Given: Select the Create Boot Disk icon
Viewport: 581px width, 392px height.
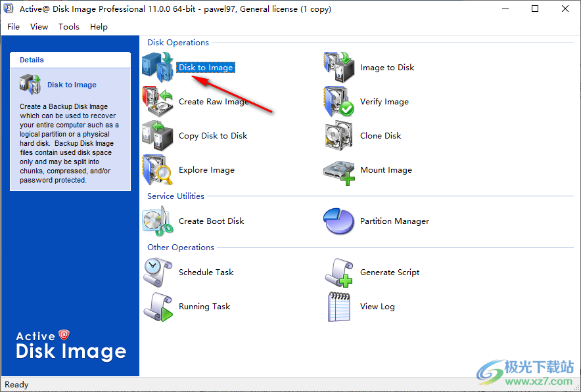Looking at the screenshot, I should 157,221.
